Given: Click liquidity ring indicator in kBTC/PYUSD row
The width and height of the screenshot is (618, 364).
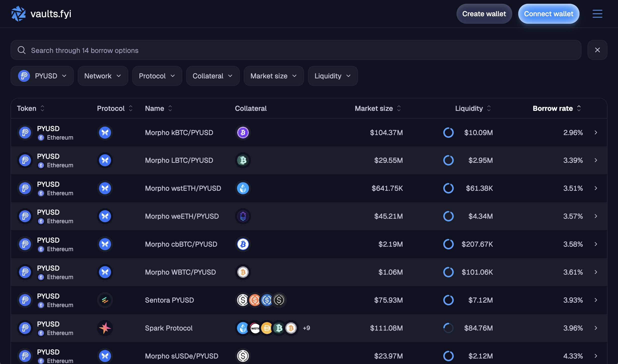Looking at the screenshot, I should (448, 133).
